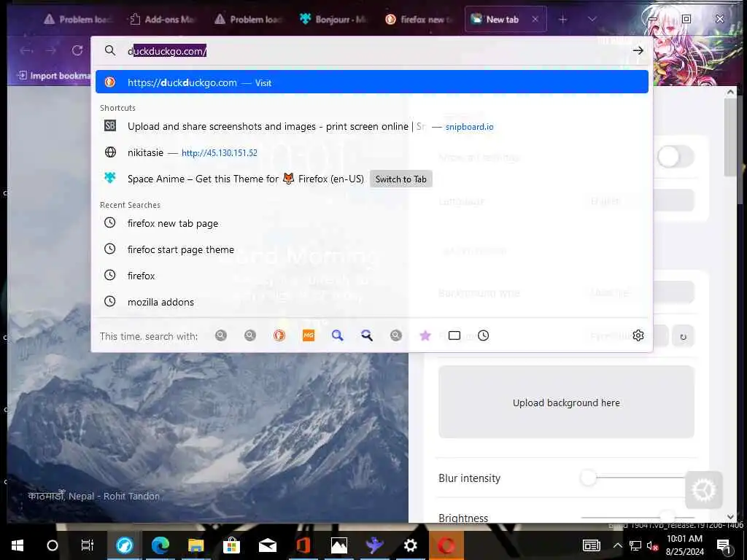This screenshot has height=560, width=747.
Task: Select recent search 'mozilla addons'
Action: point(371,301)
